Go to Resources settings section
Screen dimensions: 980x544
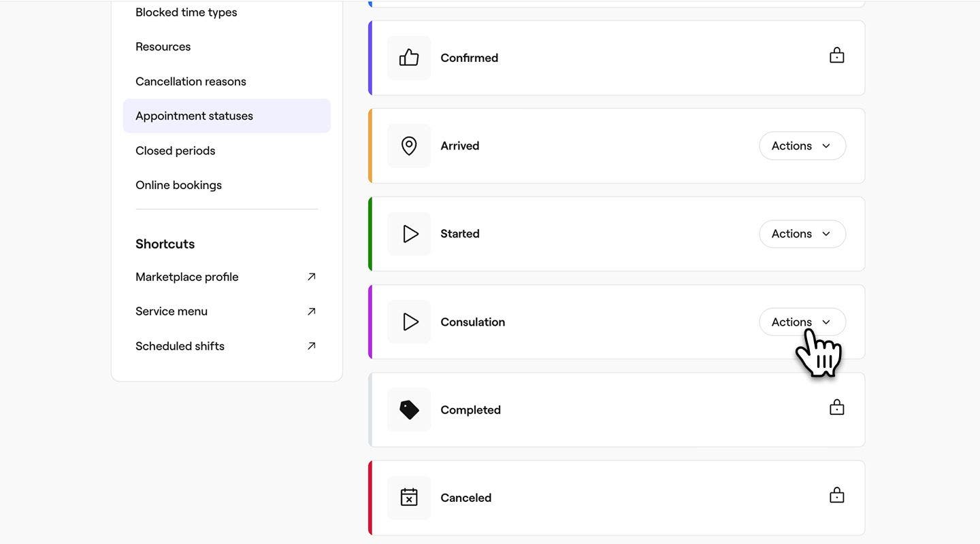[163, 47]
